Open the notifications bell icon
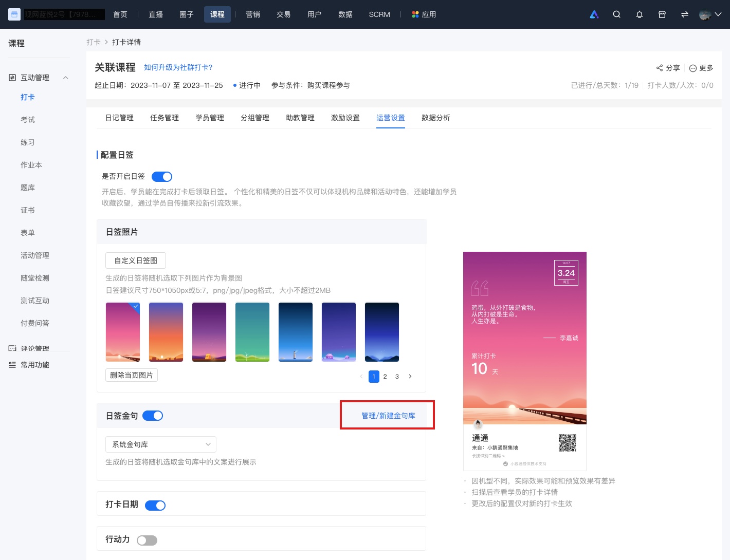This screenshot has height=560, width=730. coord(640,14)
